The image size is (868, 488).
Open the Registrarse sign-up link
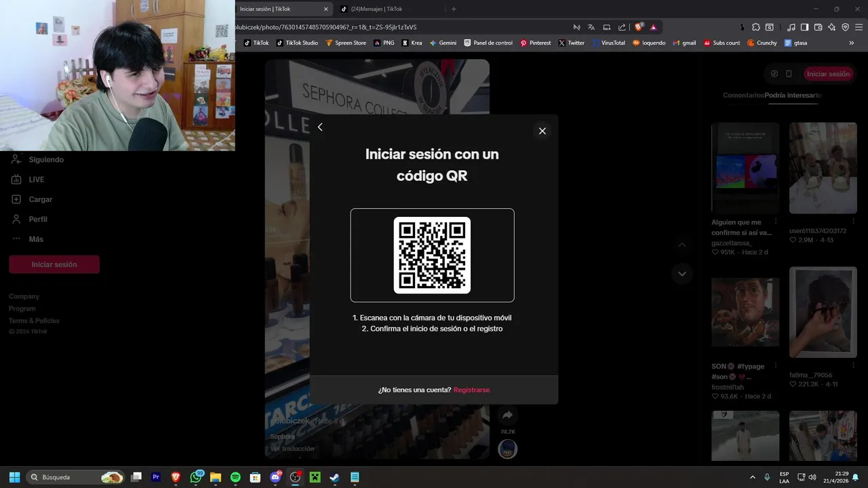(471, 390)
